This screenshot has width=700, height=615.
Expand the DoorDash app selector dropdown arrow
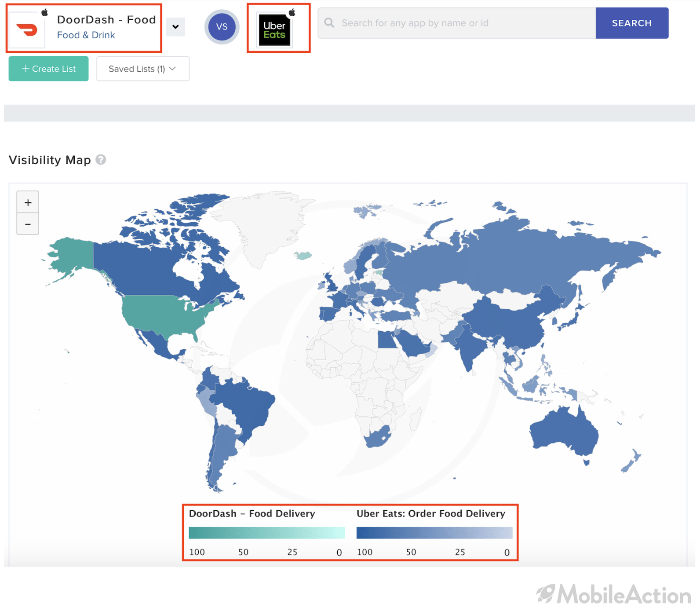click(x=175, y=27)
